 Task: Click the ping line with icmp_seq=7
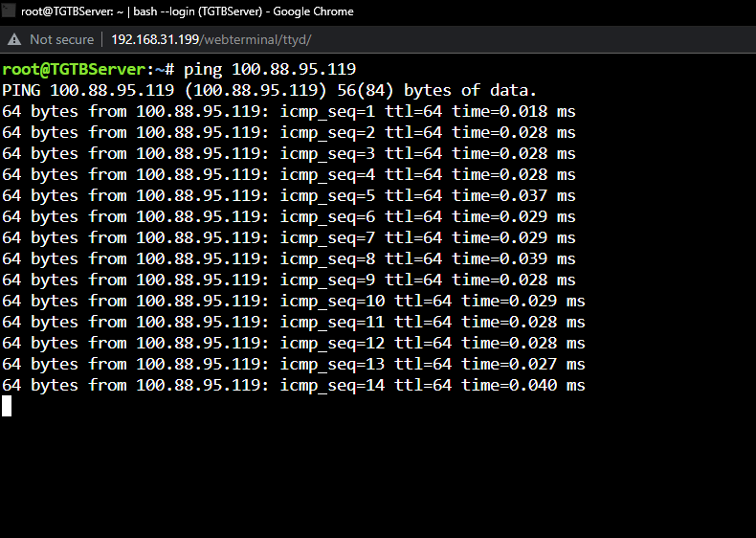pyautogui.click(x=289, y=237)
